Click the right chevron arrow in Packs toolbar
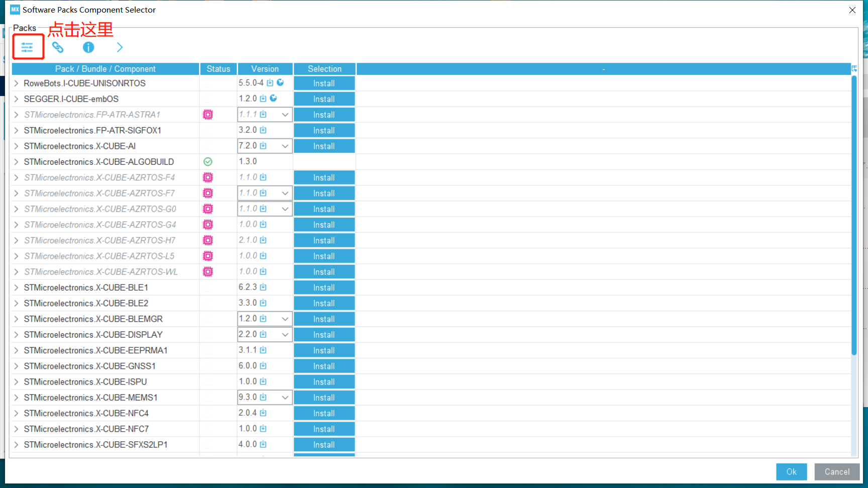Image resolution: width=868 pixels, height=488 pixels. coord(120,47)
